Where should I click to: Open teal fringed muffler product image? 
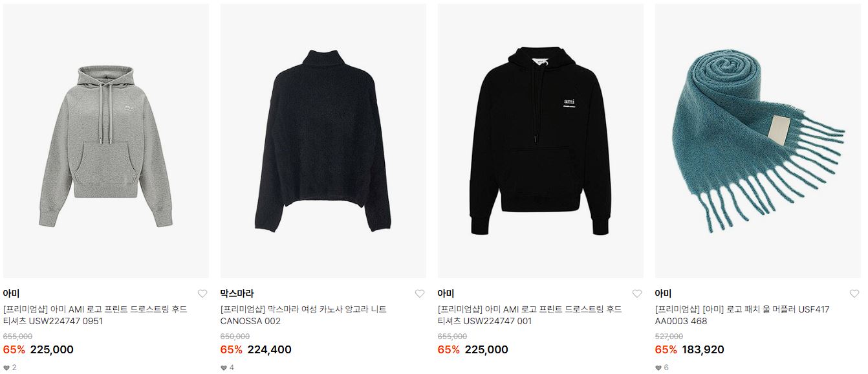point(758,141)
